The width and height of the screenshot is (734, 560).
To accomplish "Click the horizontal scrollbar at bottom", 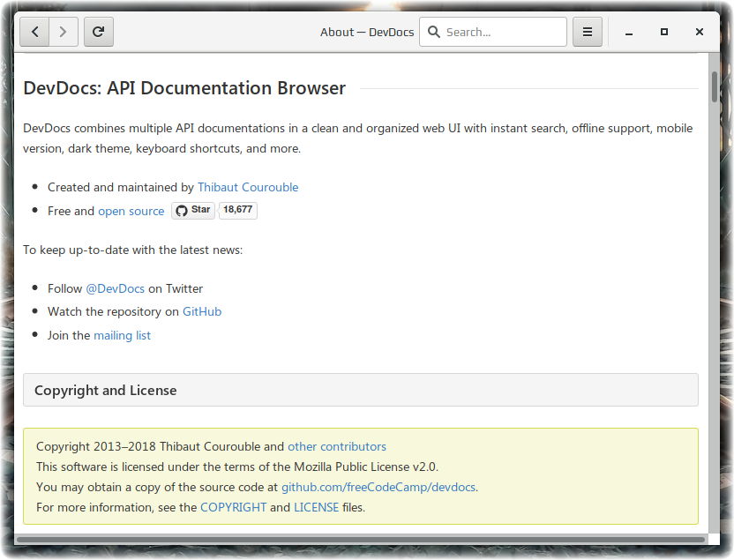I will click(361, 540).
